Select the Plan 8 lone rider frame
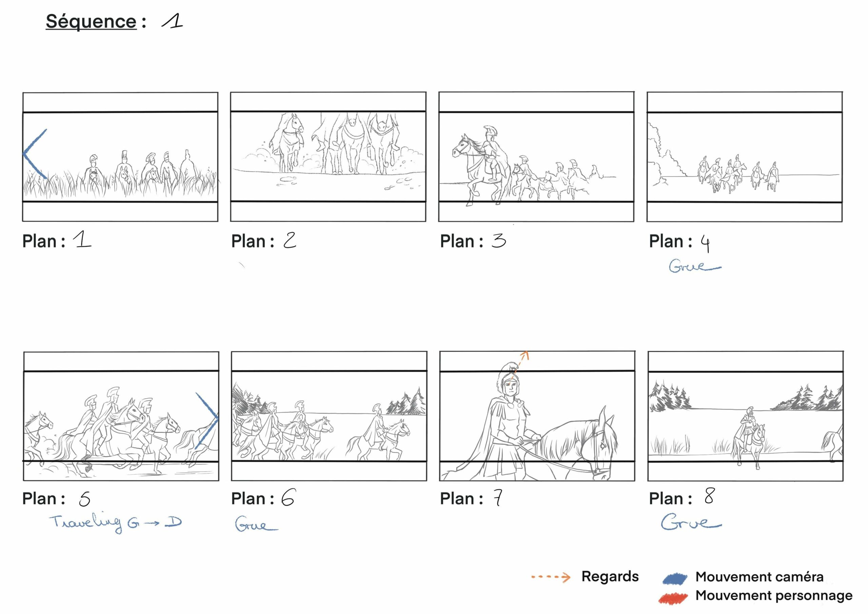 pyautogui.click(x=746, y=416)
